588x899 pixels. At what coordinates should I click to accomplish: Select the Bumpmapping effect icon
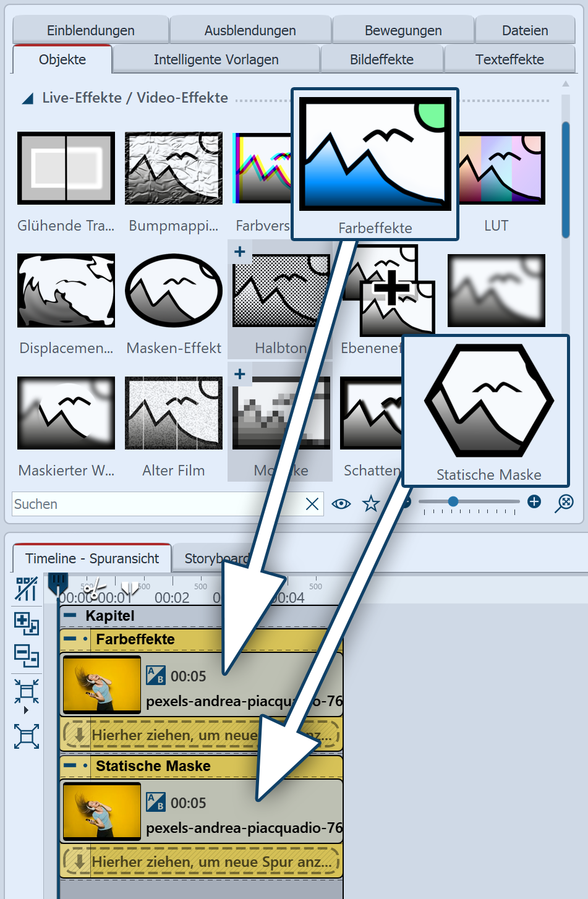pyautogui.click(x=174, y=168)
